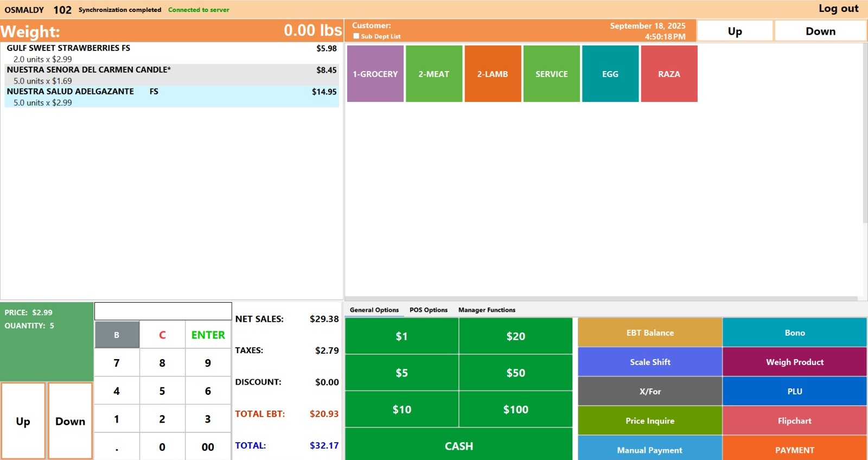Choose the EGG department tile
The height and width of the screenshot is (460, 868).
point(610,74)
